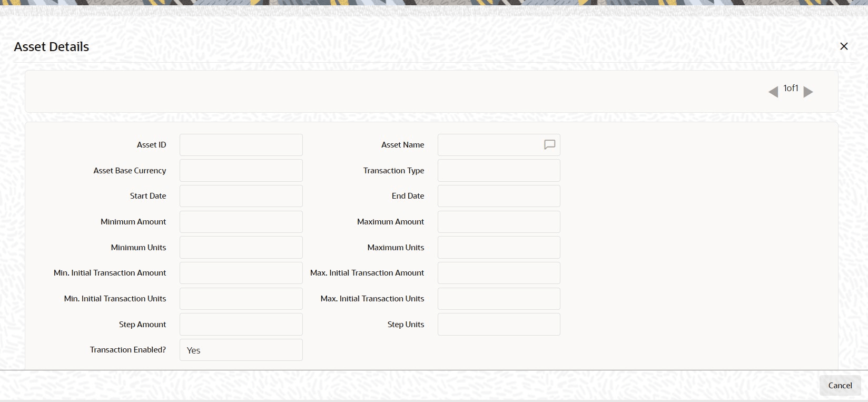The height and width of the screenshot is (402, 868).
Task: Go to the next asset record arrow
Action: pos(808,92)
